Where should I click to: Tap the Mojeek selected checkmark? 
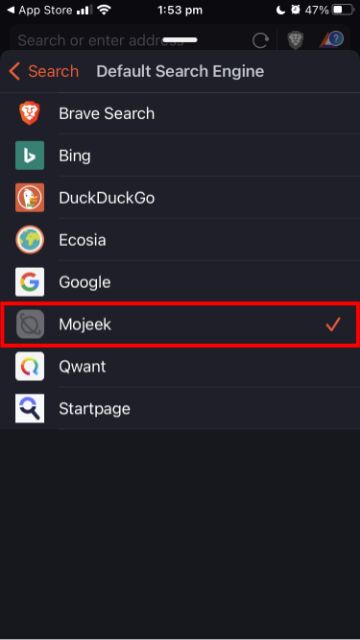(333, 324)
